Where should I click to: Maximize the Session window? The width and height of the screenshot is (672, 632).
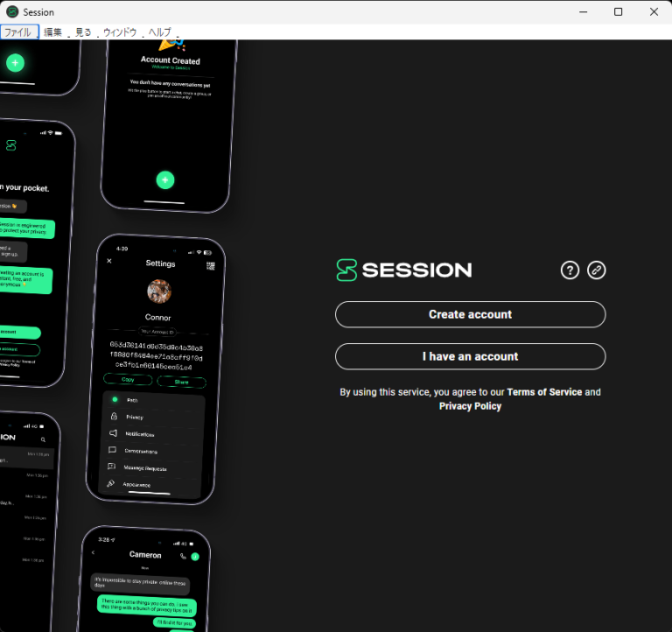click(x=618, y=11)
